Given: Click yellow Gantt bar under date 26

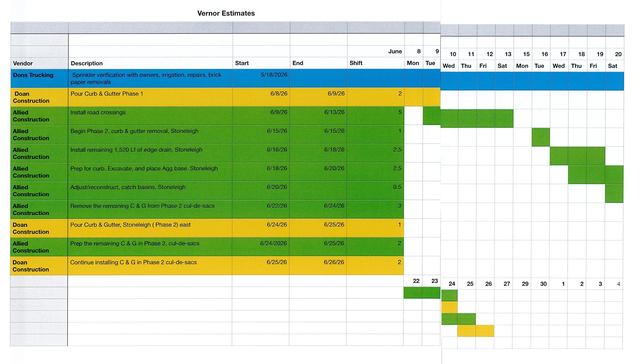Looking at the screenshot, I should [485, 331].
